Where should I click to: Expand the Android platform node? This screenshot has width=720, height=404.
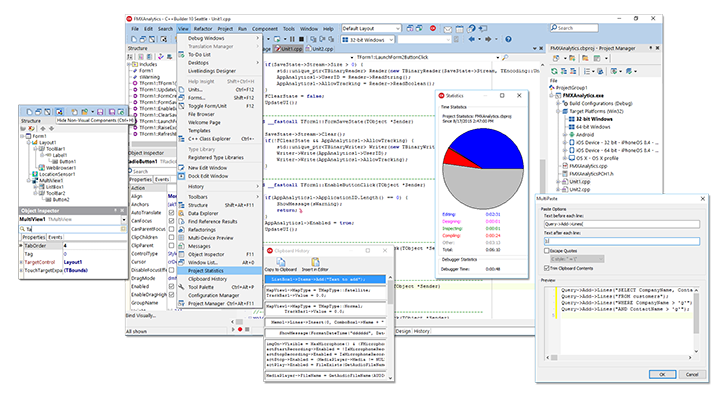(x=565, y=135)
